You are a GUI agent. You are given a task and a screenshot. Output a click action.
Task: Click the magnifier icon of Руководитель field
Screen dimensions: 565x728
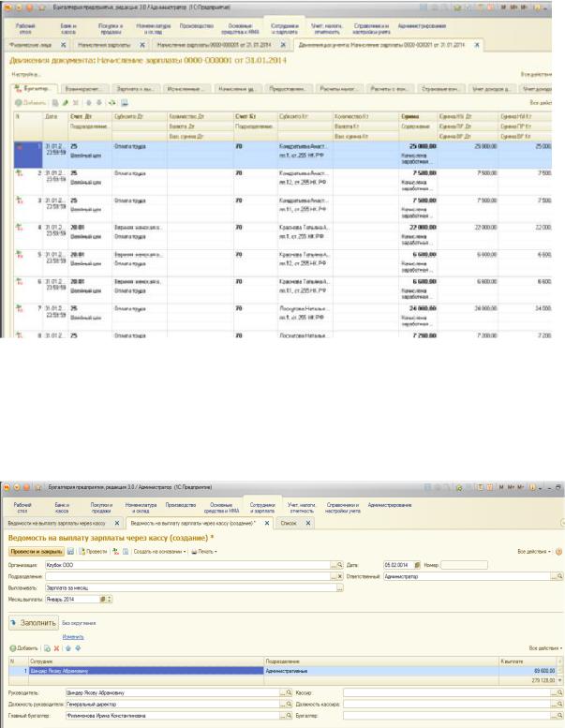point(290,692)
